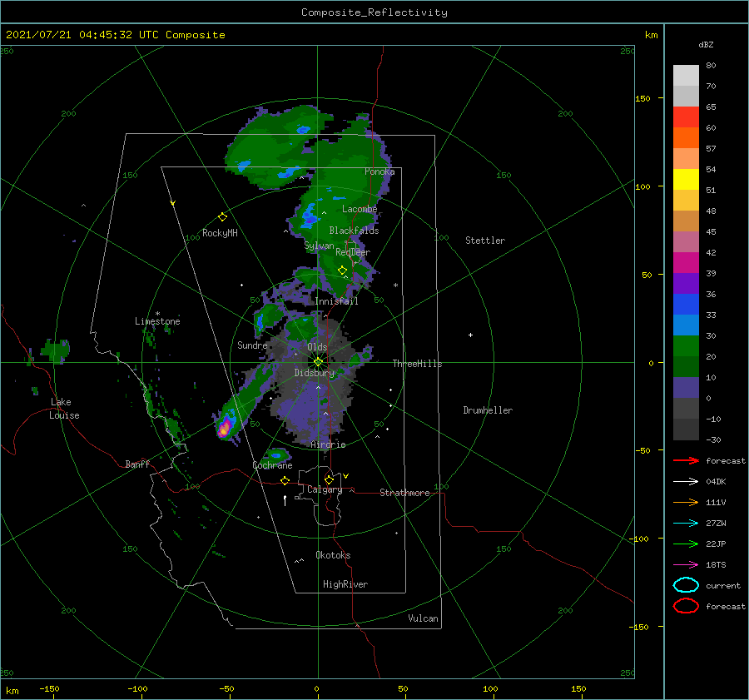The width and height of the screenshot is (749, 700).
Task: Click the red forecast ellipse in legend
Action: (x=686, y=606)
